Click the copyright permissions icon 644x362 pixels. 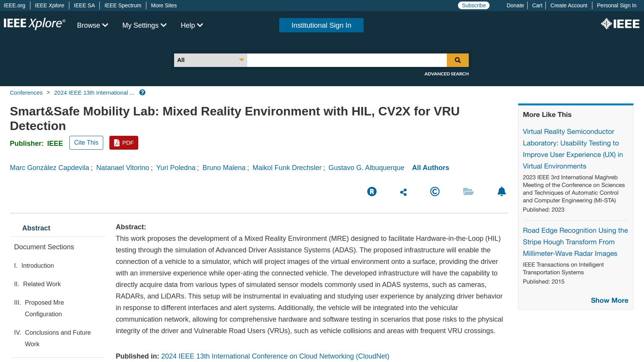pyautogui.click(x=435, y=192)
